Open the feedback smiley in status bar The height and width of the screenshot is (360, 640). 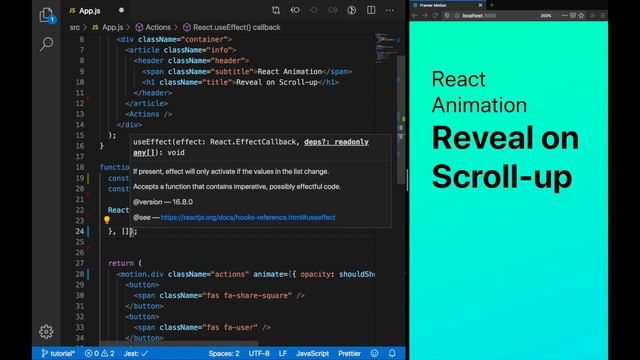374,353
